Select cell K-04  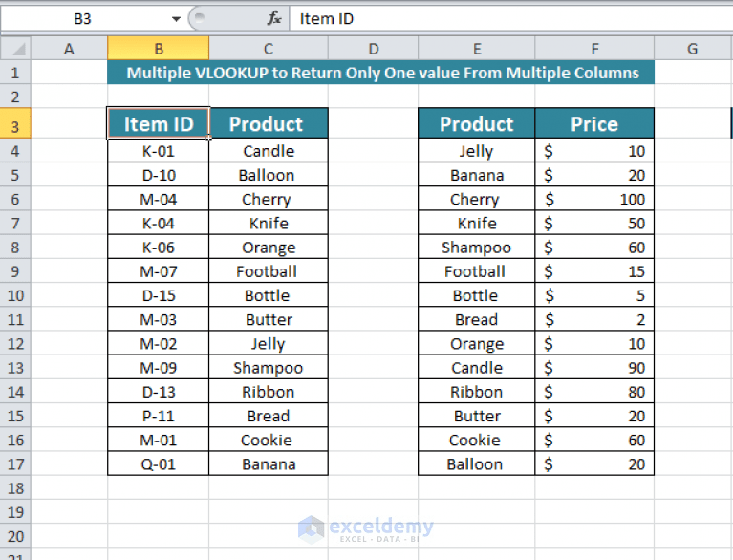158,223
